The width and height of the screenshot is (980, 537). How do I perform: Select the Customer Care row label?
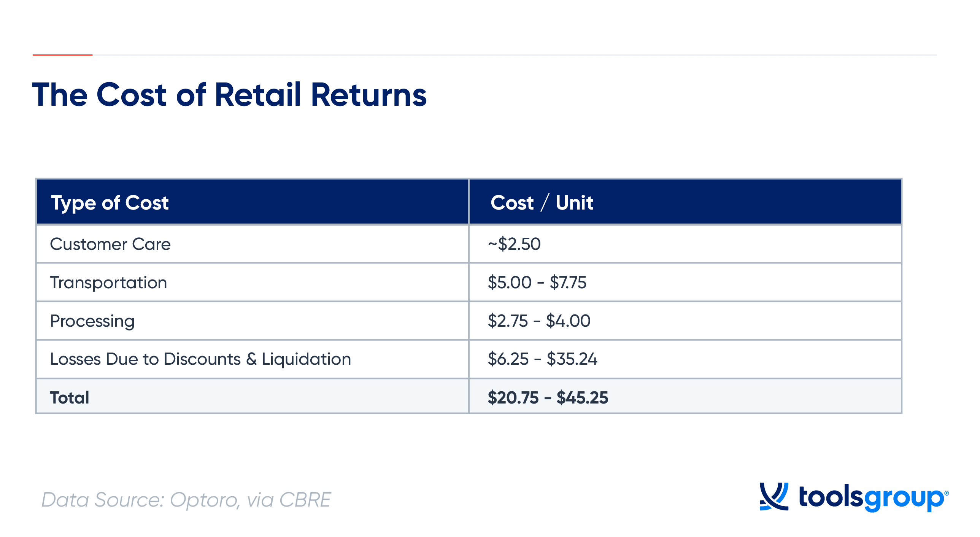coord(110,244)
